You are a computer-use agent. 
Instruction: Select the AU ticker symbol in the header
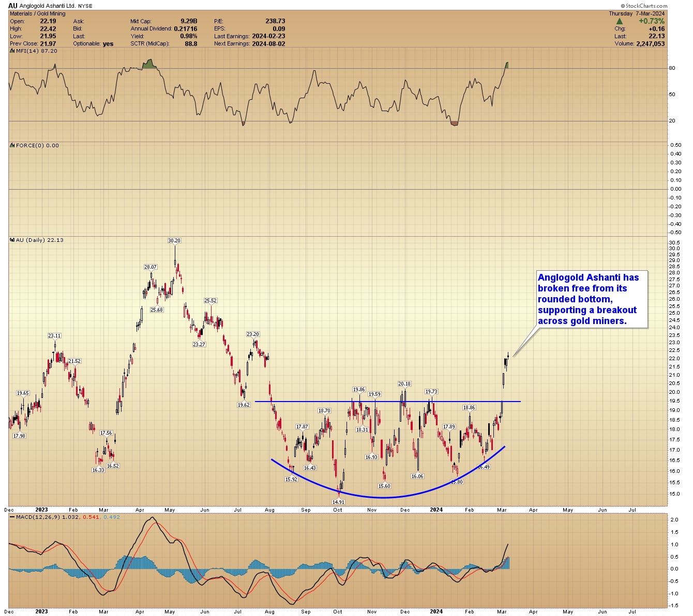(13, 6)
